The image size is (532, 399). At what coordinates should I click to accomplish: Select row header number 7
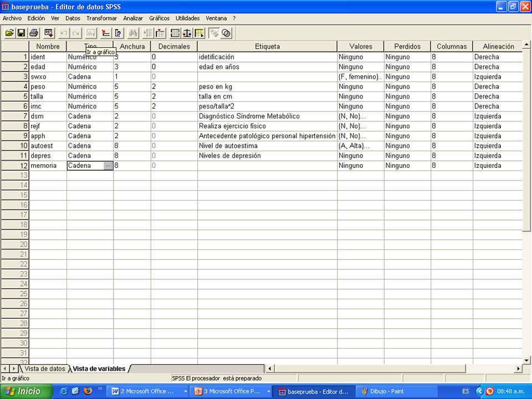pos(15,116)
